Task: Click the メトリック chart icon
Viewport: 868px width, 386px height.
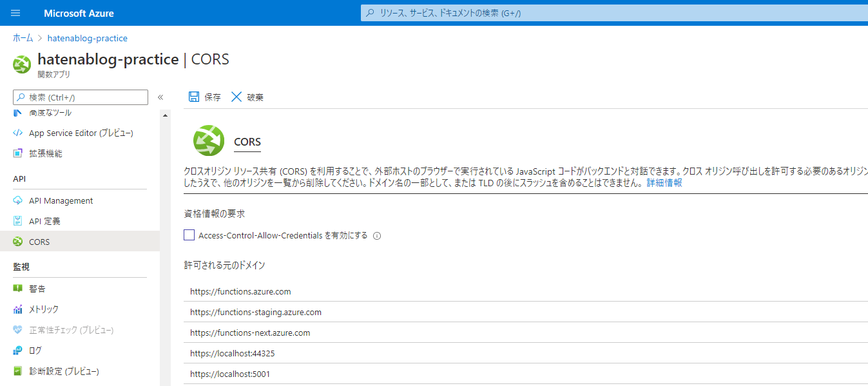Action: coord(17,309)
